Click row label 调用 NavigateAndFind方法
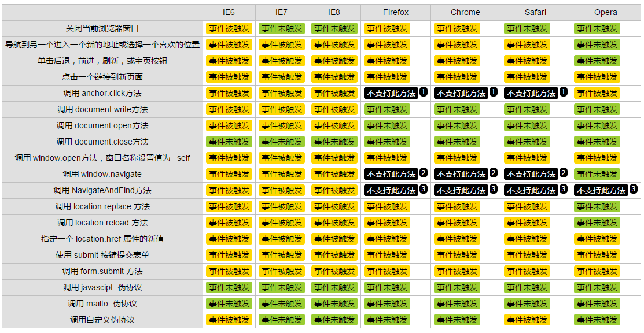The image size is (644, 333). pyautogui.click(x=102, y=191)
